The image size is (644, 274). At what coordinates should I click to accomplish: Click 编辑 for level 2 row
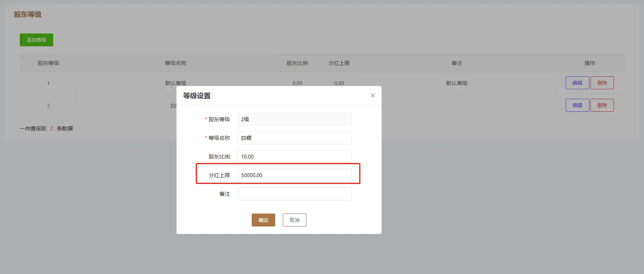point(577,105)
